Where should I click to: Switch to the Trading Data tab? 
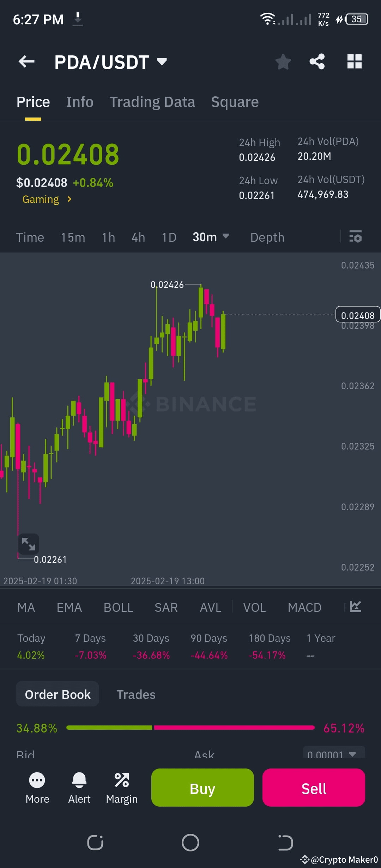click(x=152, y=102)
